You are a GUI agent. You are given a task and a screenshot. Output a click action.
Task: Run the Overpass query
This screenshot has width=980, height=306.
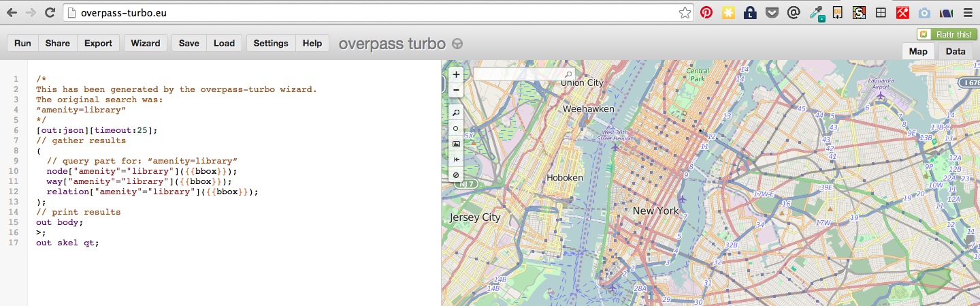22,43
